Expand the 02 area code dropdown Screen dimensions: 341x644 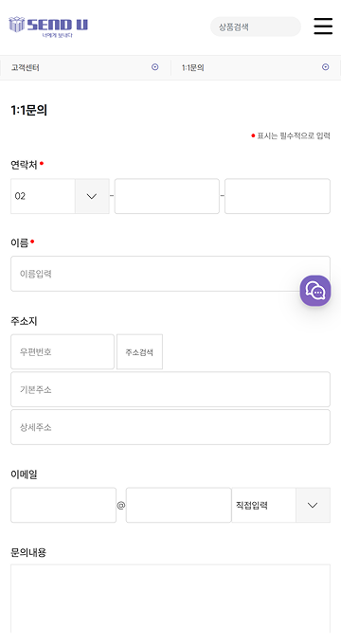(x=60, y=196)
